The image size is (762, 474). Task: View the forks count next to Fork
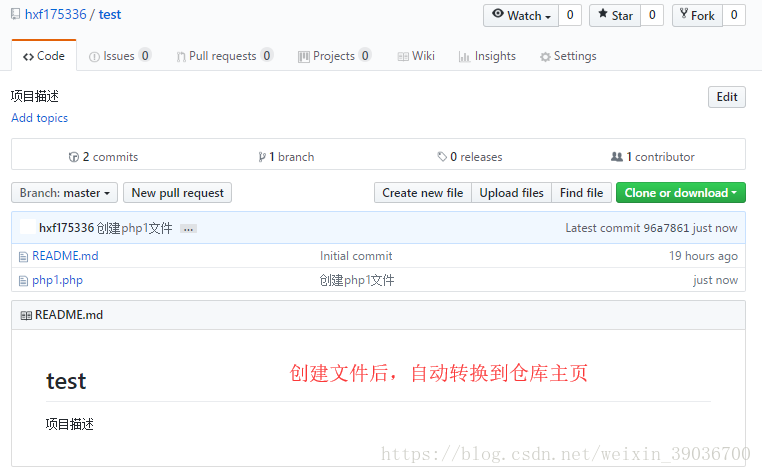pyautogui.click(x=734, y=16)
